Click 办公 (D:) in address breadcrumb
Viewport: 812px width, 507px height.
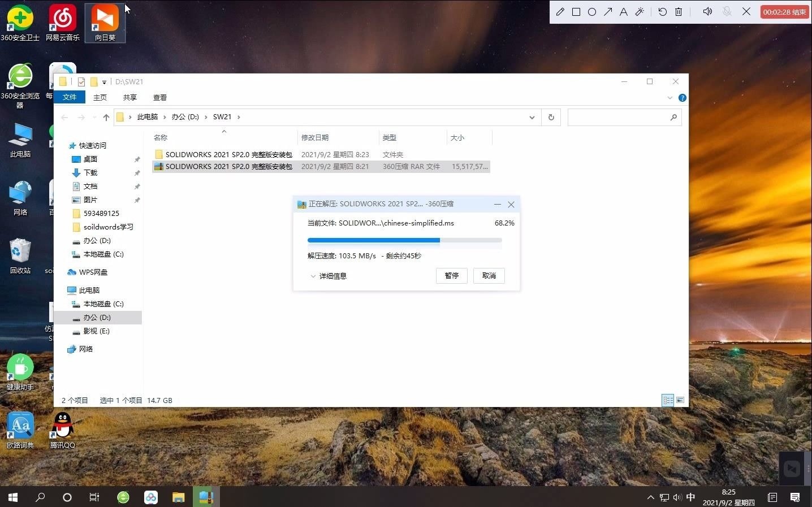185,117
